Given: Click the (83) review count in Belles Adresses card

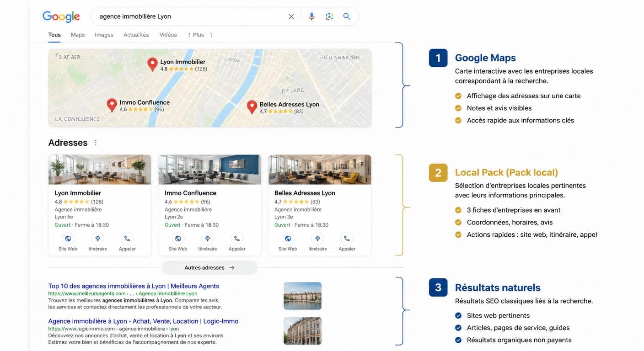Looking at the screenshot, I should pyautogui.click(x=315, y=202).
